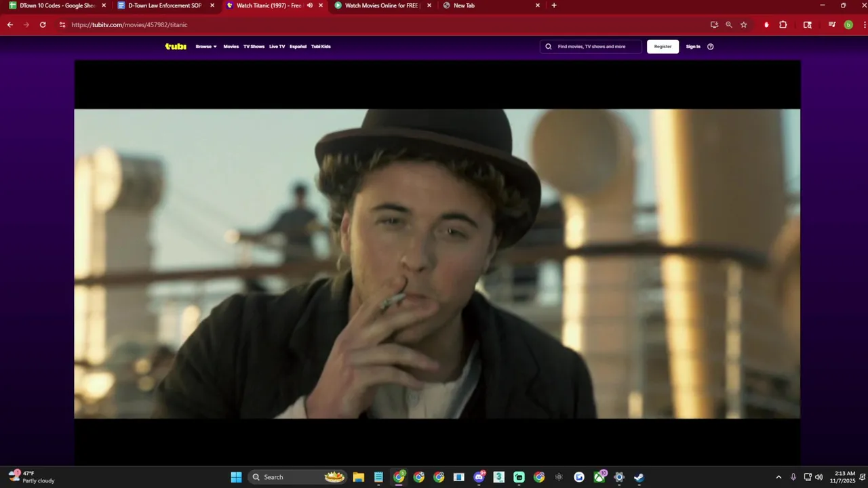Reload the current page
868x488 pixels.
[x=43, y=24]
